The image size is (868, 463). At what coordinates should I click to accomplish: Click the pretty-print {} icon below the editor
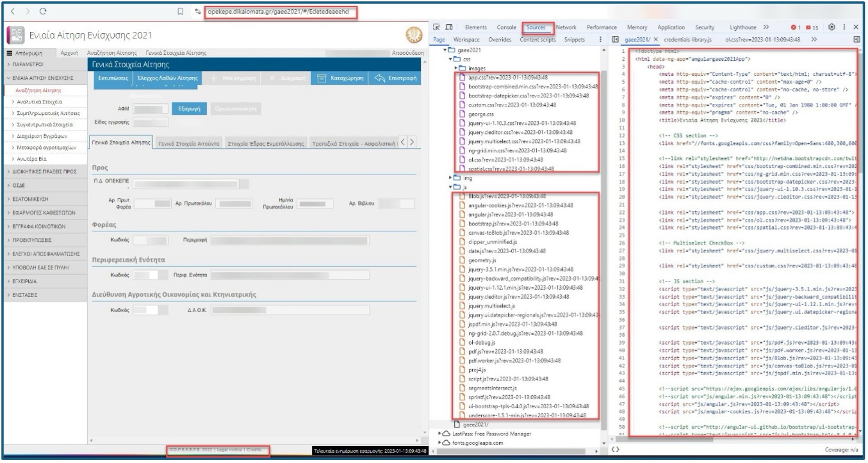615,449
